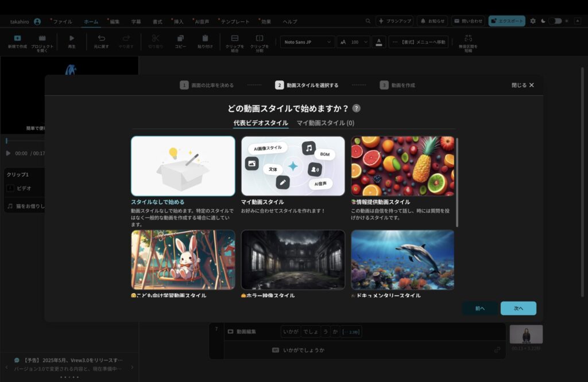Open the テンプレート menu
588x382 pixels.
point(235,22)
